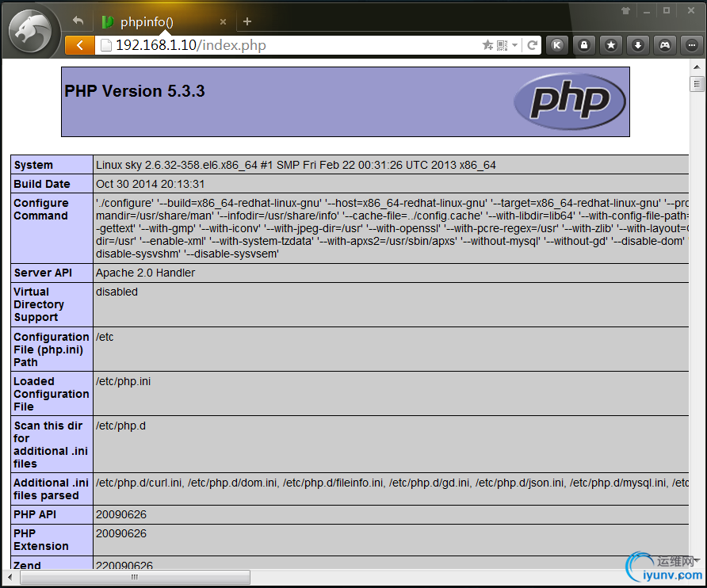This screenshot has height=588, width=707.
Task: Click the skin shirt icon in title bar
Action: (625, 11)
